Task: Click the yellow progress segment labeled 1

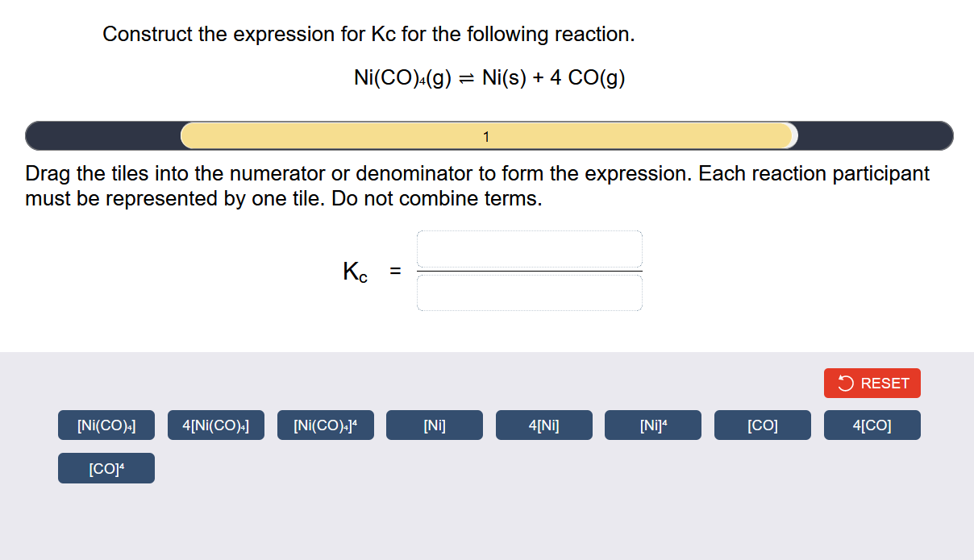Action: [x=486, y=136]
